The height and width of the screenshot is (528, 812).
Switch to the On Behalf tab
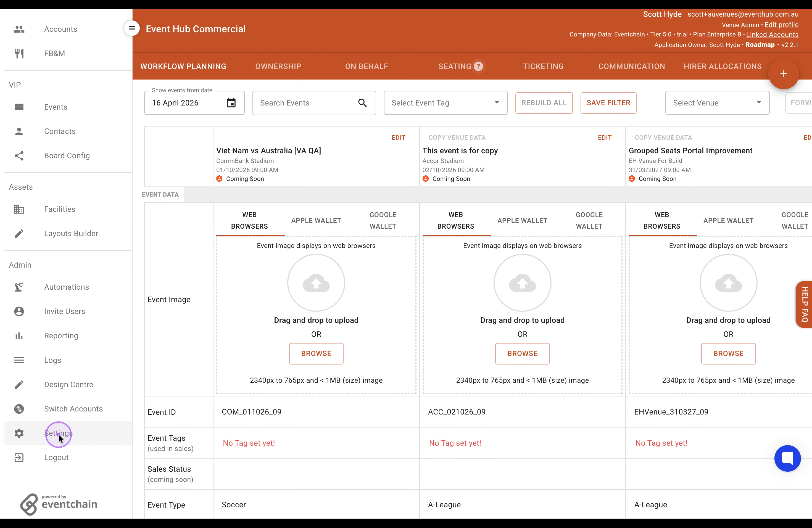[x=367, y=67]
